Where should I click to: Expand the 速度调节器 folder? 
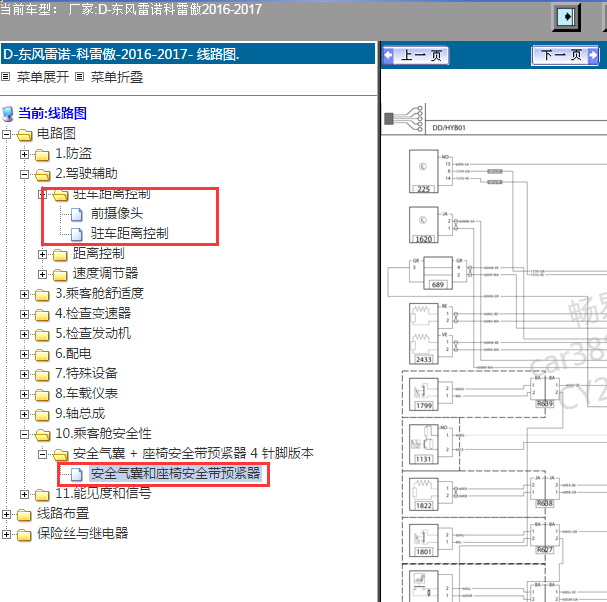coord(42,274)
